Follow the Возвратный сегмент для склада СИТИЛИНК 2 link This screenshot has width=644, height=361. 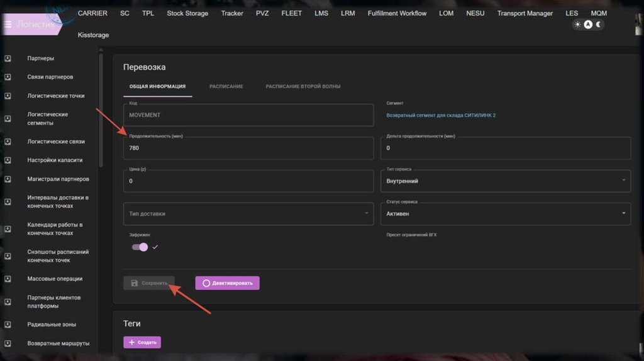pyautogui.click(x=441, y=115)
